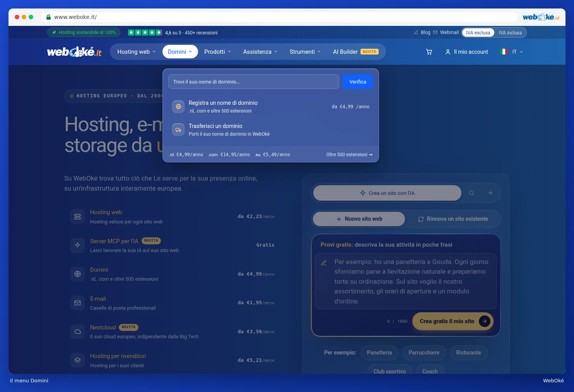The height and width of the screenshot is (392, 574).
Task: Switch pricing to IVA esclusa
Action: (x=478, y=32)
